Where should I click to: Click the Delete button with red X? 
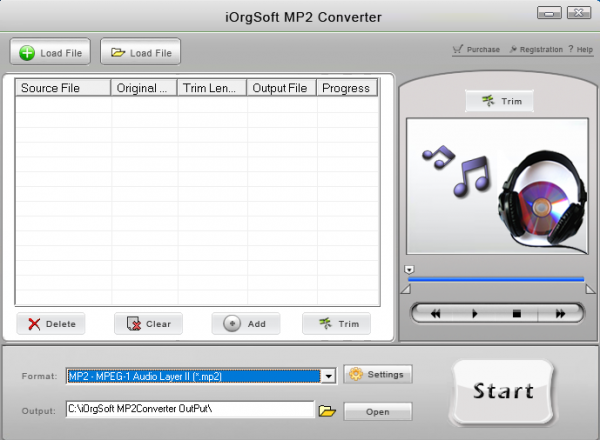click(51, 324)
